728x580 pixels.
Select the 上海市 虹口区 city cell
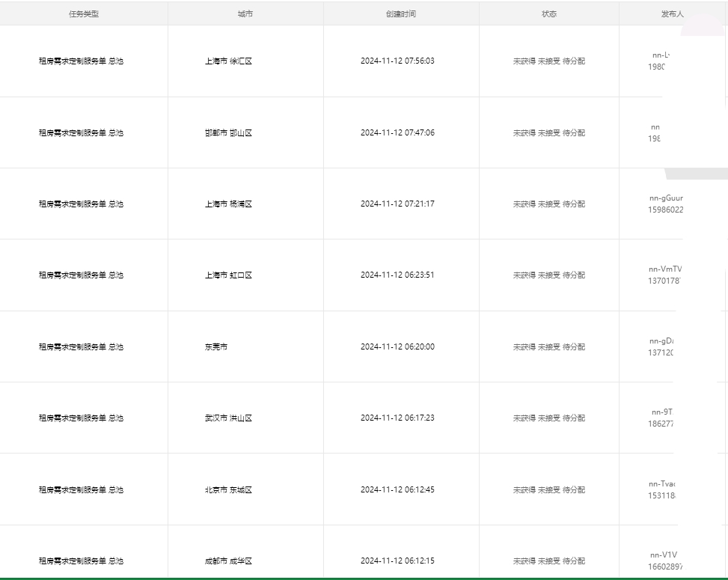click(x=228, y=275)
